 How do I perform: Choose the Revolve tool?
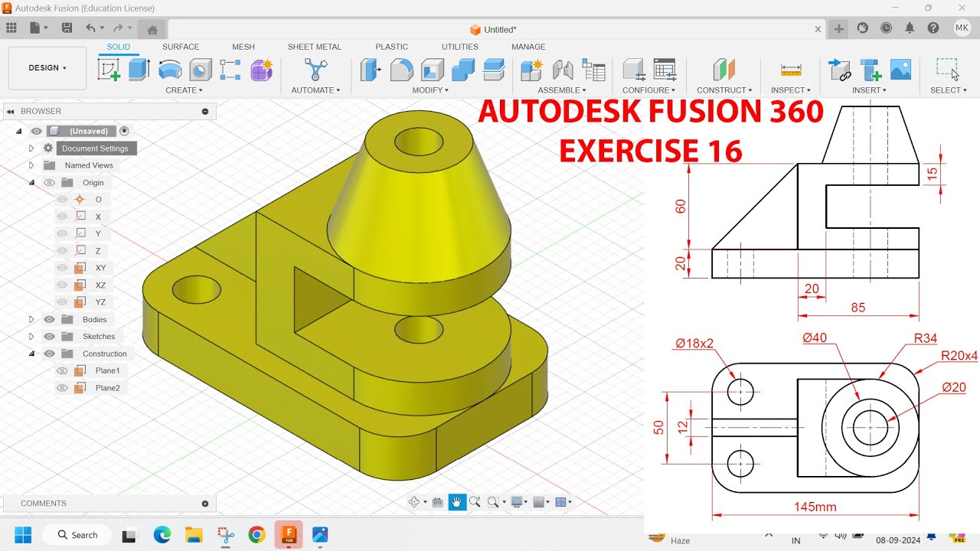170,70
